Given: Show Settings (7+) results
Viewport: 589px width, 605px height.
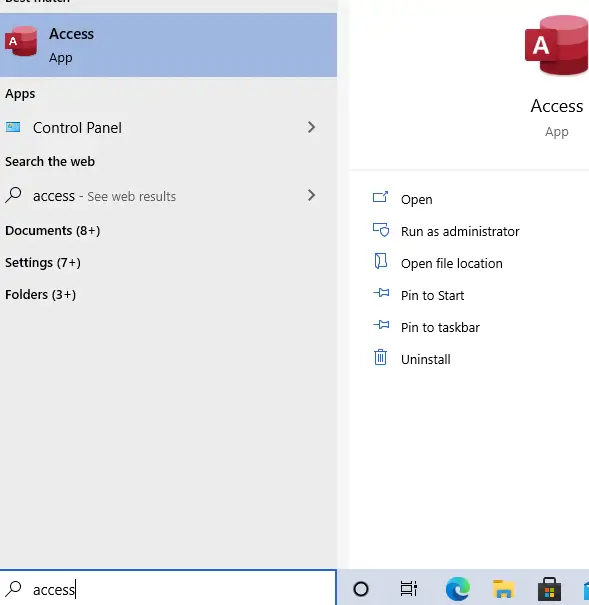Looking at the screenshot, I should click(x=43, y=263).
